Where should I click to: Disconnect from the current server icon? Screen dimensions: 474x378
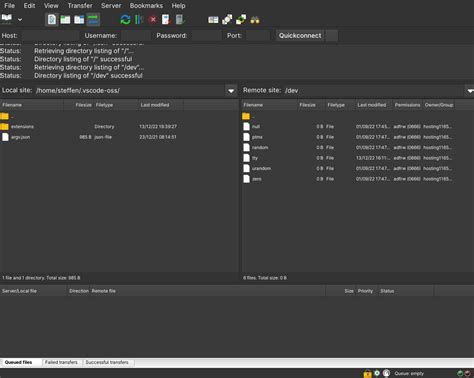point(166,20)
